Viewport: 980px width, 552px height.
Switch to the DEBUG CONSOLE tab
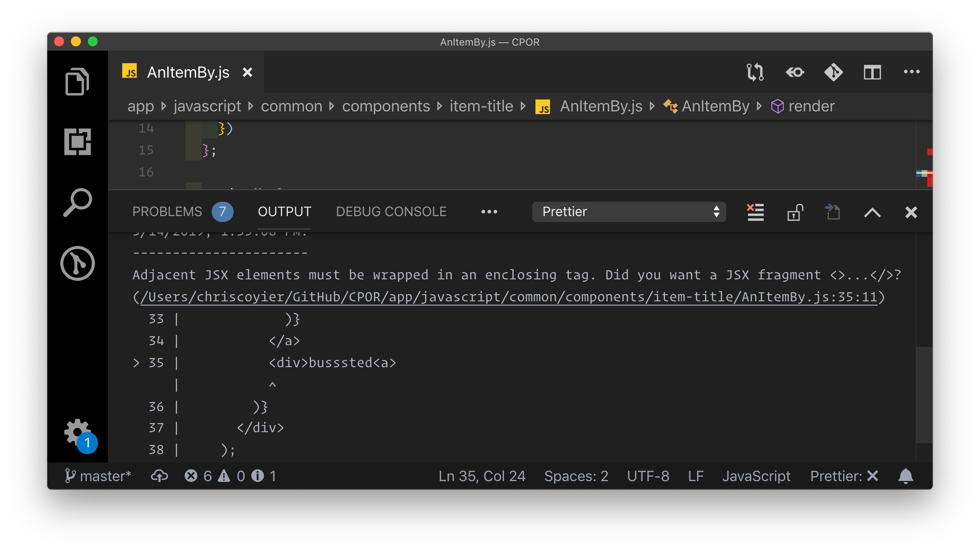391,212
